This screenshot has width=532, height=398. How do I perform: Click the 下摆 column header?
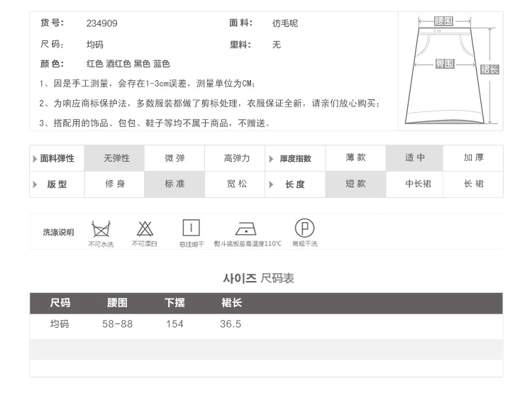[x=174, y=303]
